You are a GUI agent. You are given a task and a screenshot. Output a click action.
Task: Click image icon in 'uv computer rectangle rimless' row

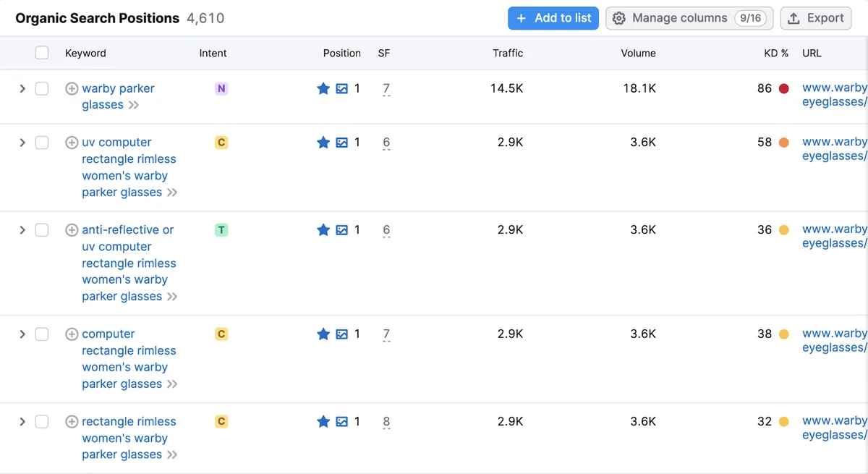(342, 143)
